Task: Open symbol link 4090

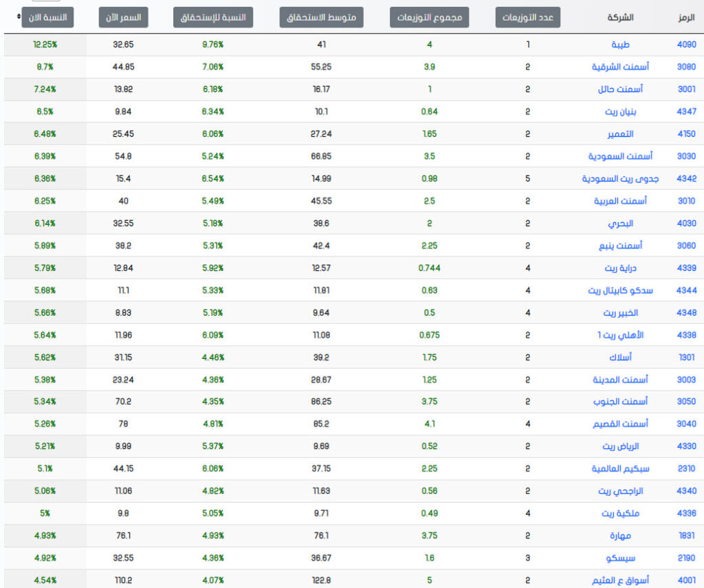Action: (x=687, y=45)
